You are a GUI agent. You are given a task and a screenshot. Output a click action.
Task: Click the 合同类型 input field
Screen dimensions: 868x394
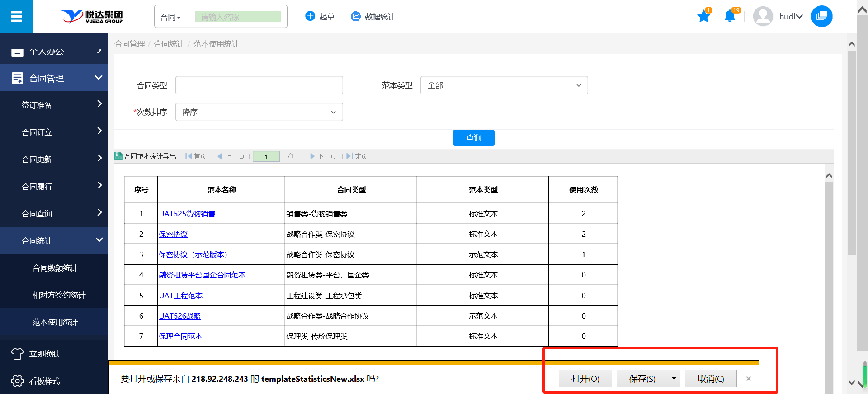tap(259, 85)
